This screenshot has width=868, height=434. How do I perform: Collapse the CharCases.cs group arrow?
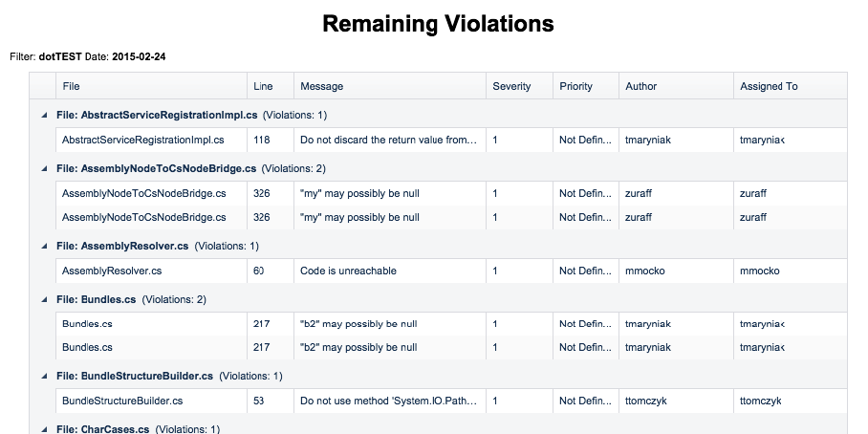(44, 429)
